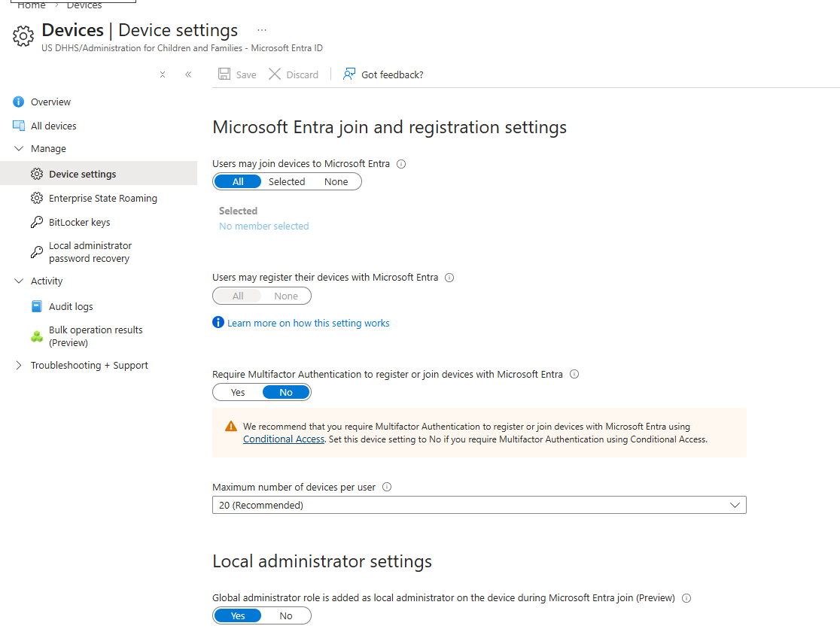This screenshot has height=629, width=840.
Task: Click Local administrator settings heading
Action: (x=322, y=561)
